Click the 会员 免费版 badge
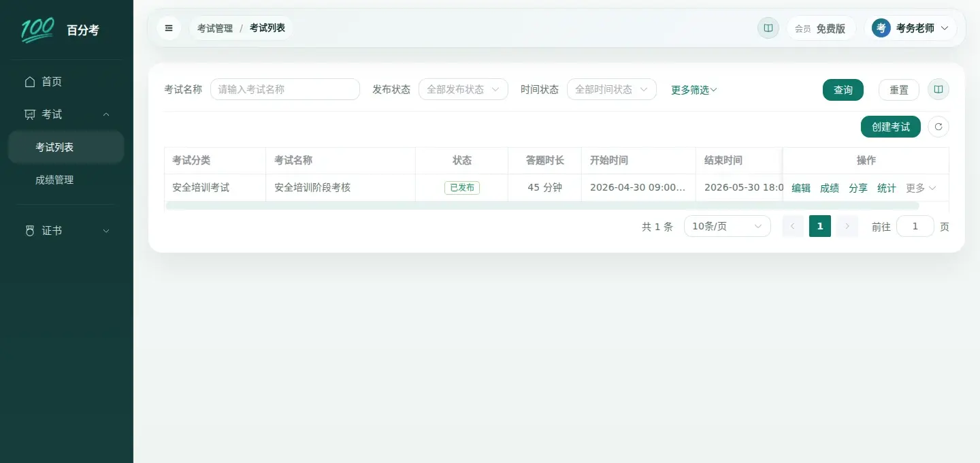980x463 pixels. click(x=821, y=28)
